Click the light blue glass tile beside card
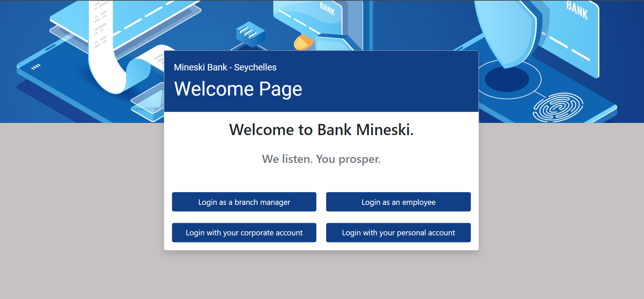644x299 pixels. point(148,102)
